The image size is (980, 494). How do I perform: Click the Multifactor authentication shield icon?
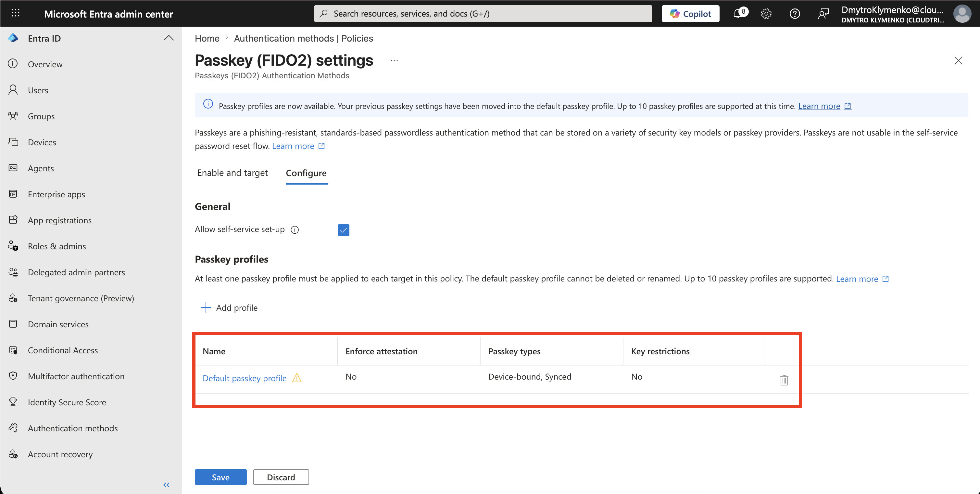pyautogui.click(x=13, y=376)
